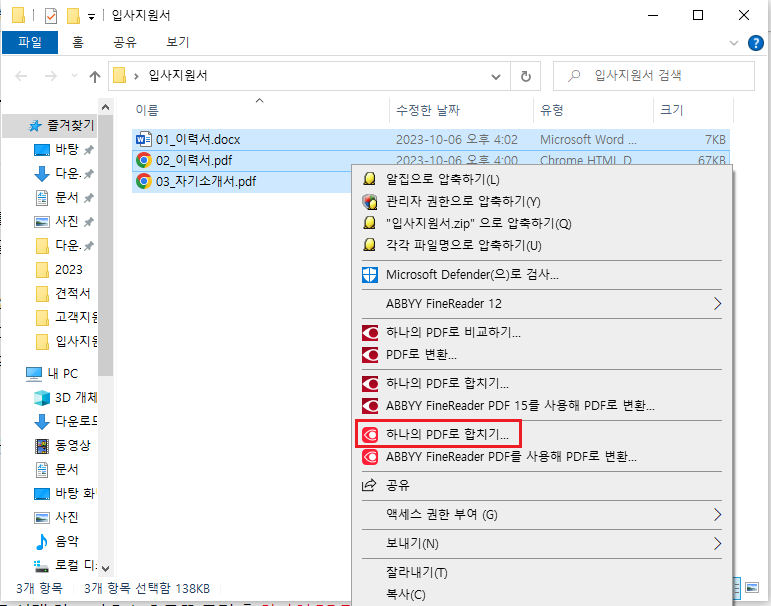
Task: Click the navigation pane scrollbar thumb
Action: 105,245
